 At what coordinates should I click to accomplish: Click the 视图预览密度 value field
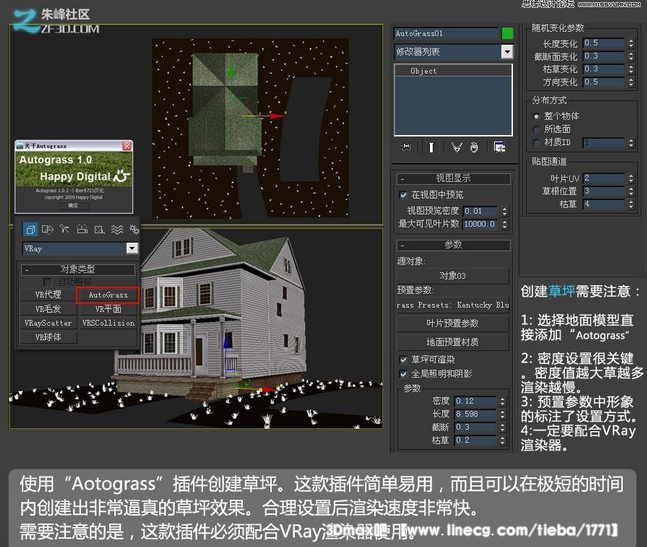coord(480,211)
